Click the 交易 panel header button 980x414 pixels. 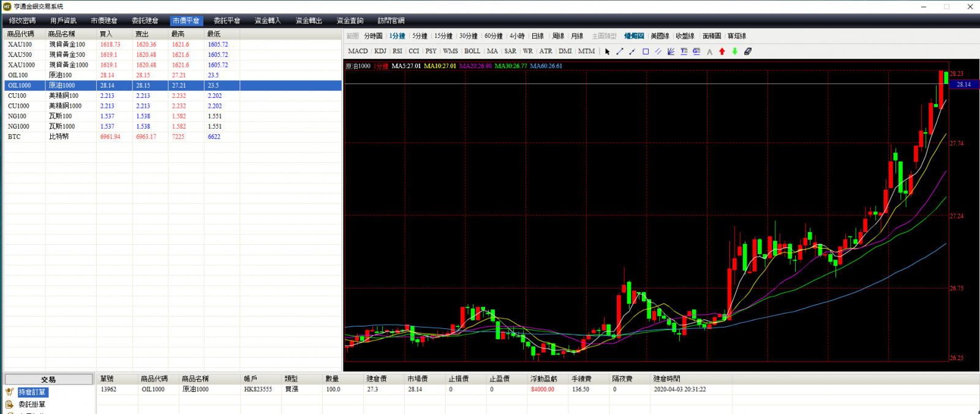[48, 380]
